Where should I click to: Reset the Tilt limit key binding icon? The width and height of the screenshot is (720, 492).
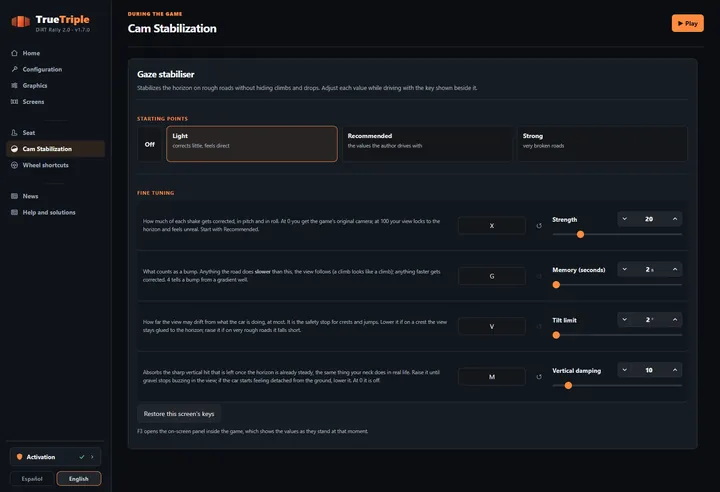point(539,327)
